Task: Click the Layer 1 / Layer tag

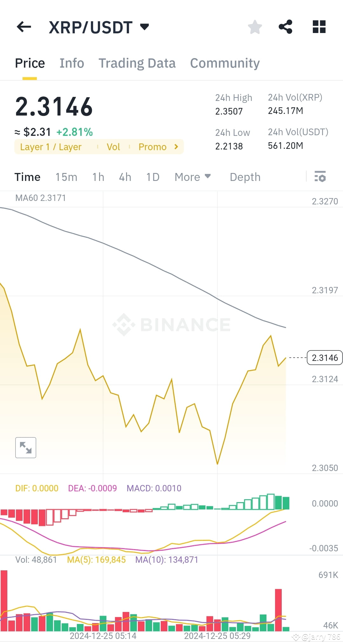Action: tap(51, 147)
